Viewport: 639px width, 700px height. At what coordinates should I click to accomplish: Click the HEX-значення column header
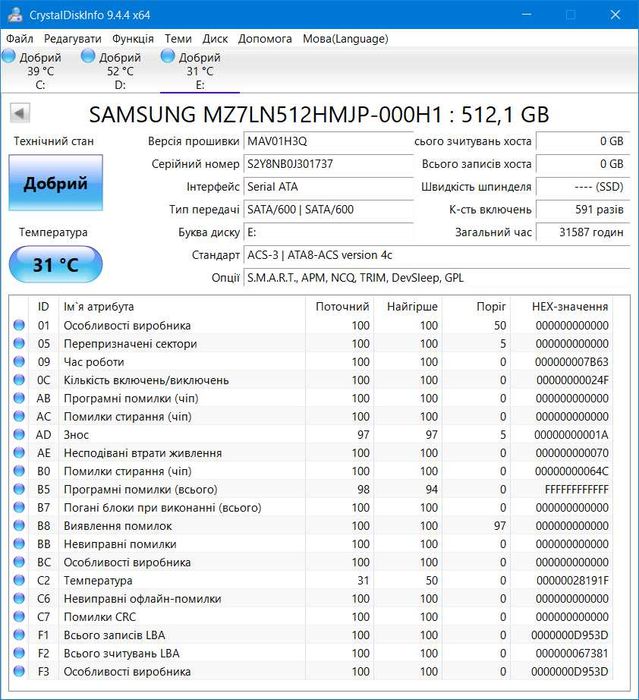coord(561,307)
